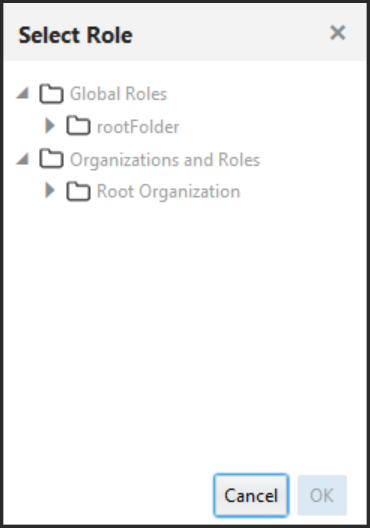Viewport: 370px width, 528px height.
Task: Select the Root Organization label
Action: point(168,192)
